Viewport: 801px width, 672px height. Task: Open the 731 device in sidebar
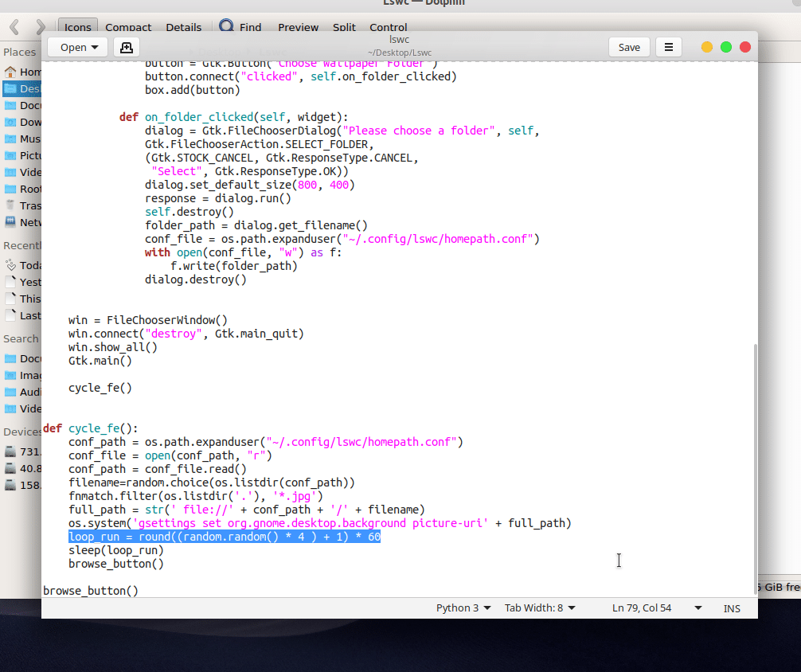pos(22,451)
